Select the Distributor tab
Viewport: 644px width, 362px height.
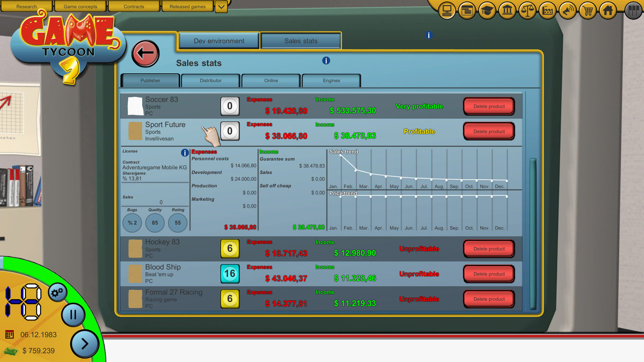tap(210, 80)
